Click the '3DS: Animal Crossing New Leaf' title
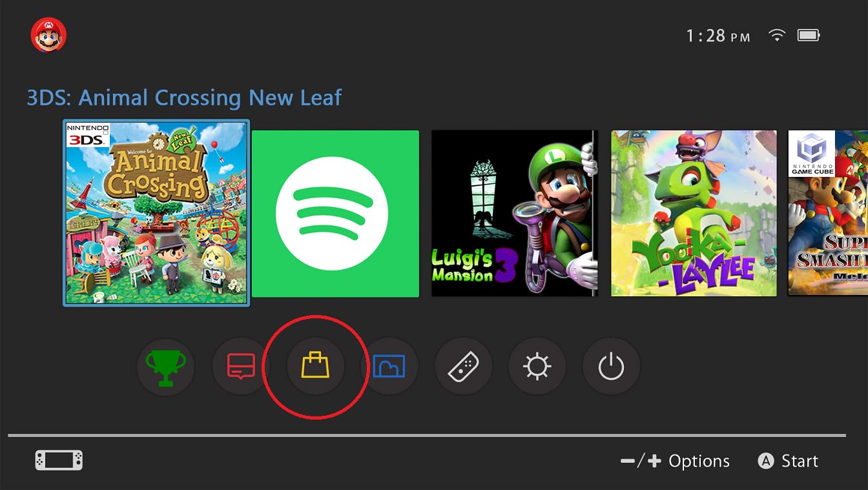This screenshot has height=490, width=868. [184, 97]
